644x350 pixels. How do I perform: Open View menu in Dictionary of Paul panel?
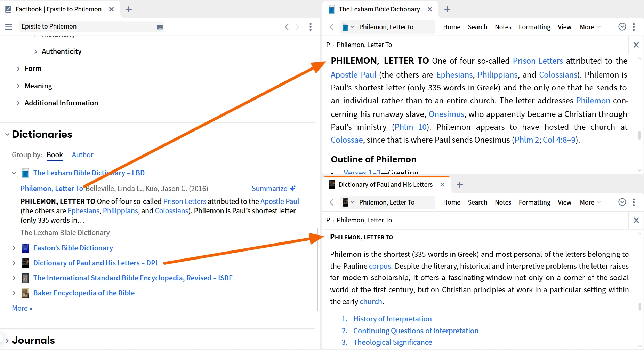point(564,202)
